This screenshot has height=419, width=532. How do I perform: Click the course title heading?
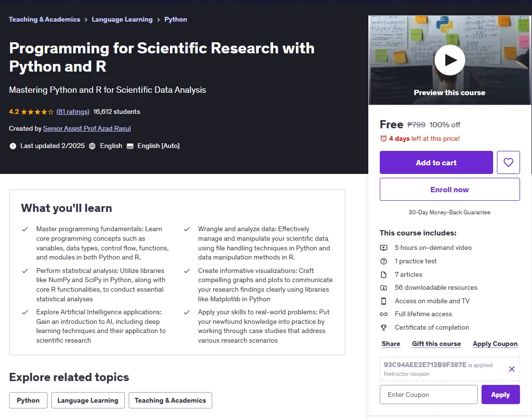162,57
